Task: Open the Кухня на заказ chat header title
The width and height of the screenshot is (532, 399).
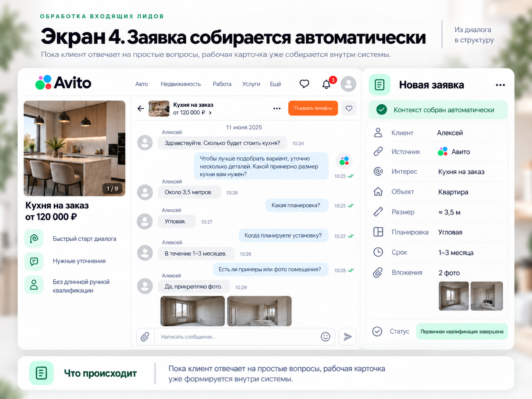Action: (193, 105)
